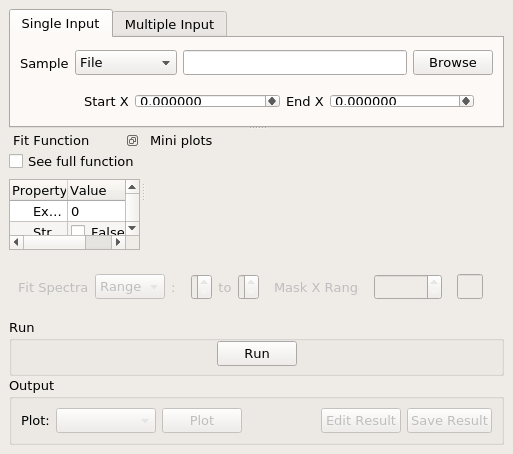
Task: Click the Start X spinbox diamond icon
Action: coord(272,101)
